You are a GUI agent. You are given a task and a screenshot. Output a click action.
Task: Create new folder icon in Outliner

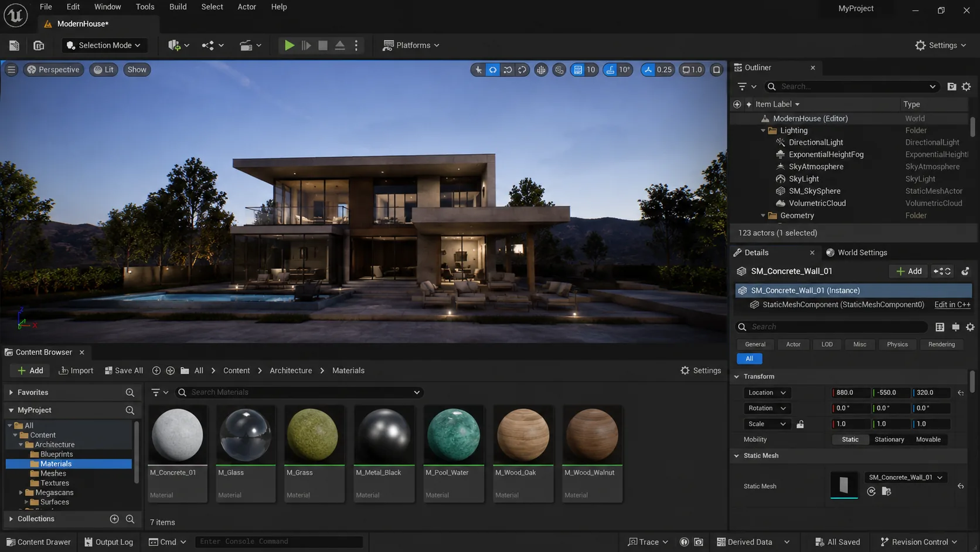[952, 86]
